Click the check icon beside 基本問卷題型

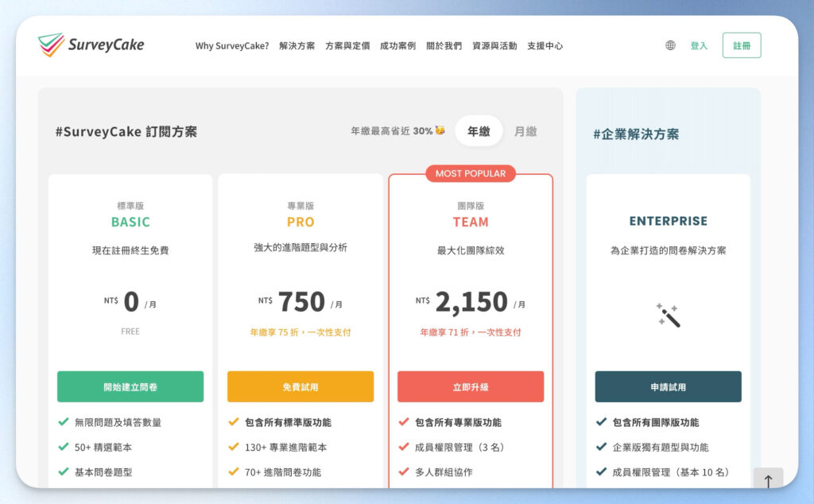click(x=64, y=472)
